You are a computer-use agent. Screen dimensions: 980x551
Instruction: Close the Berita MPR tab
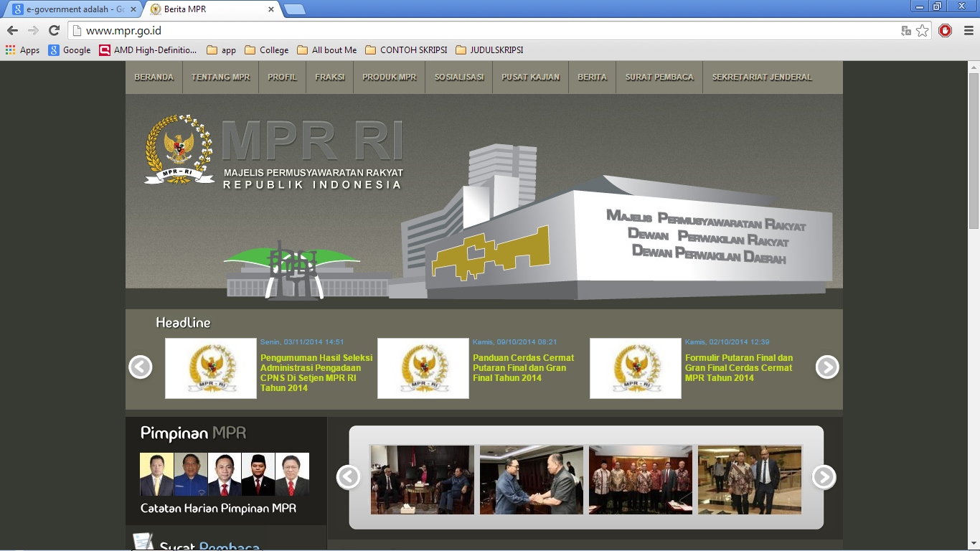(270, 9)
